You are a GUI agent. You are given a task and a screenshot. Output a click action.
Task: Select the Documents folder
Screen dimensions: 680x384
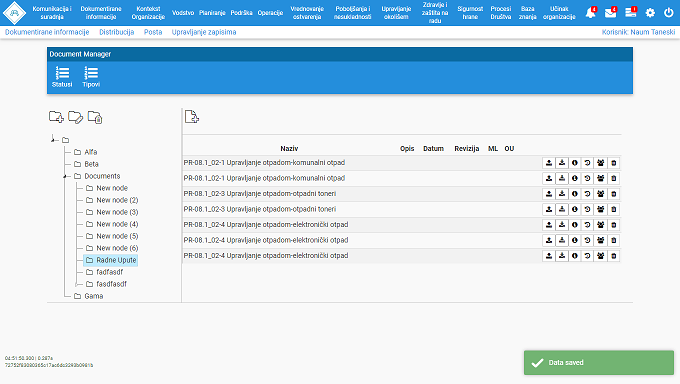click(x=97, y=176)
